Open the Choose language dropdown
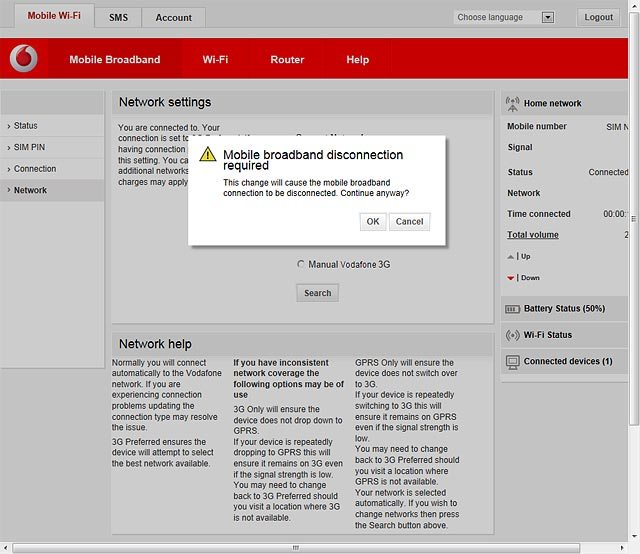The image size is (640, 554). click(504, 17)
